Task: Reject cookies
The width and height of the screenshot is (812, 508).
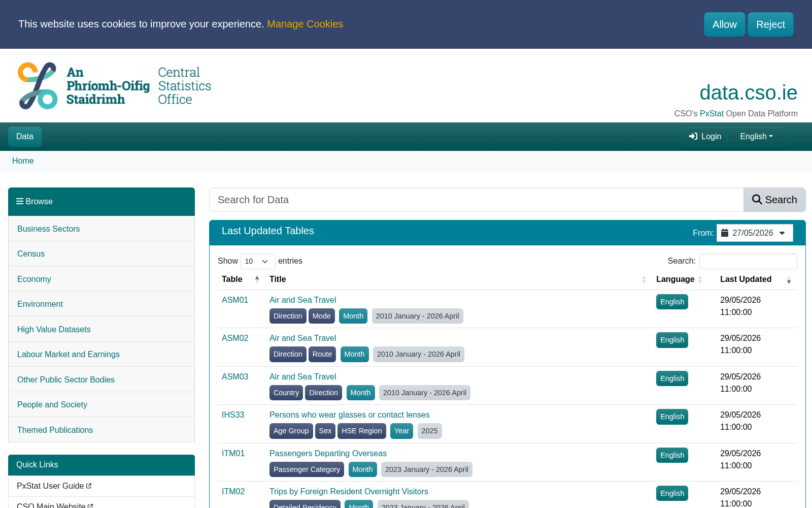Action: click(770, 24)
